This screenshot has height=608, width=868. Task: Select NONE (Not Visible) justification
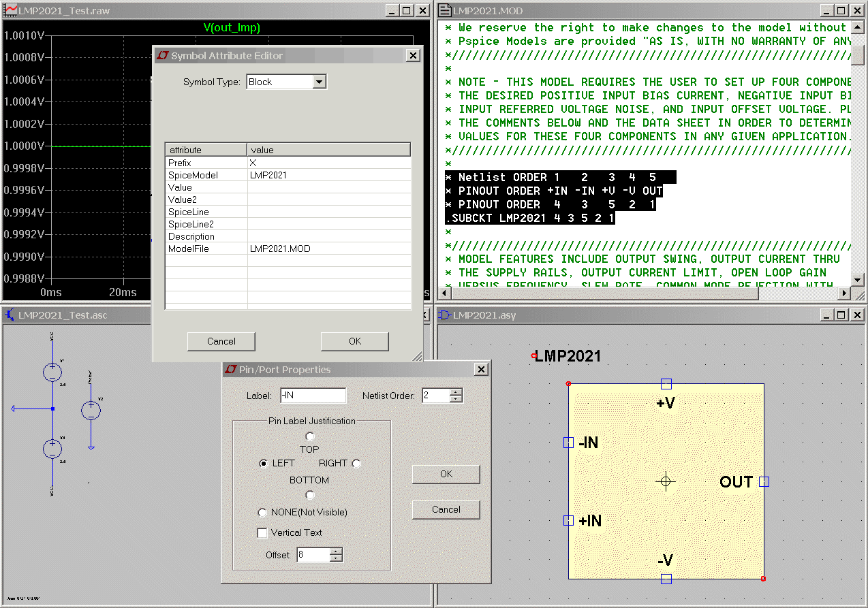(262, 512)
